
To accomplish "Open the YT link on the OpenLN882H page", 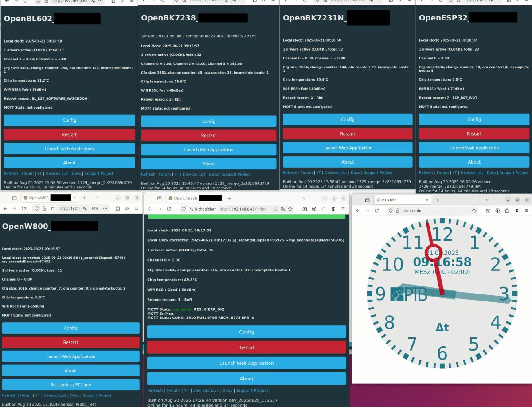I will point(187,390).
